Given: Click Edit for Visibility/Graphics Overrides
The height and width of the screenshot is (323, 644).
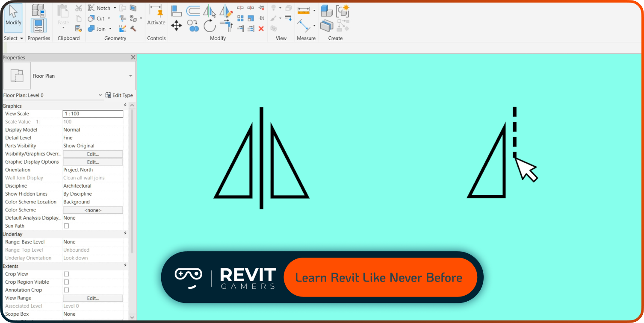Looking at the screenshot, I should 93,154.
